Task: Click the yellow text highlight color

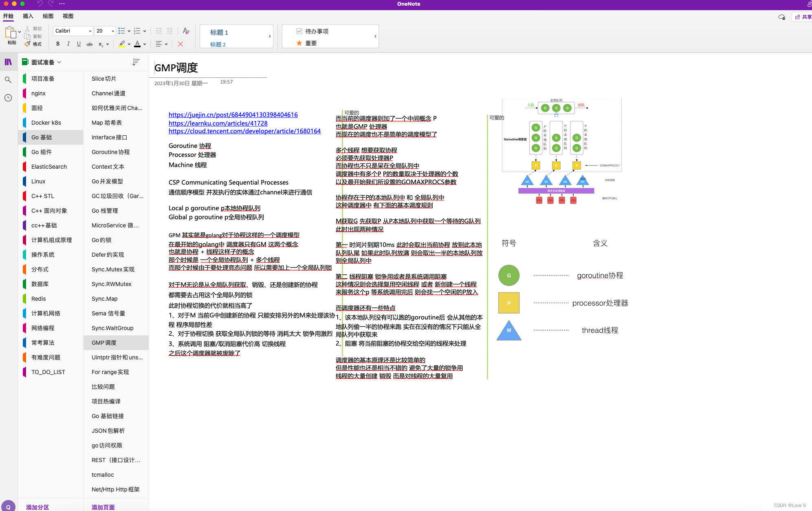Action: (x=122, y=44)
